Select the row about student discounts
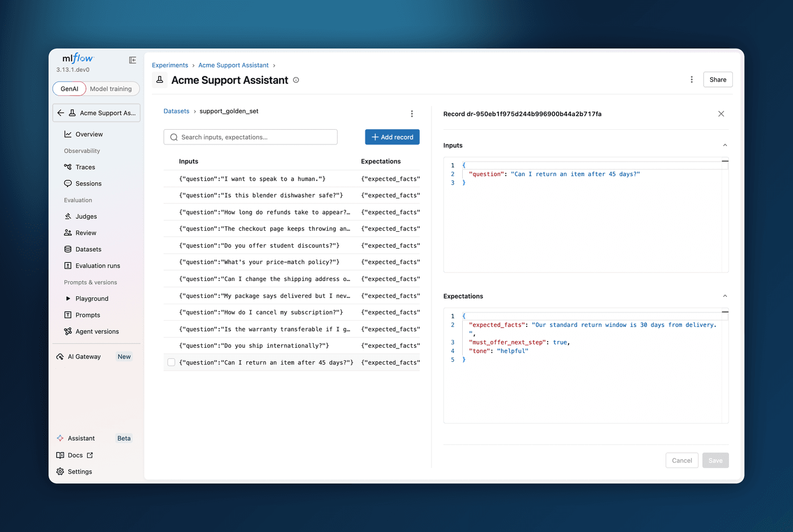 click(x=292, y=246)
